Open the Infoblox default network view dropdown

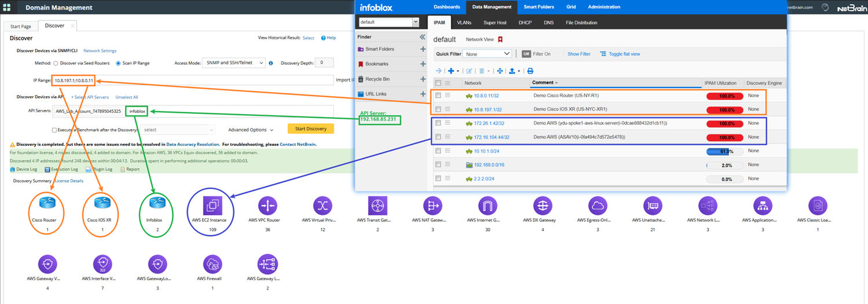(389, 22)
